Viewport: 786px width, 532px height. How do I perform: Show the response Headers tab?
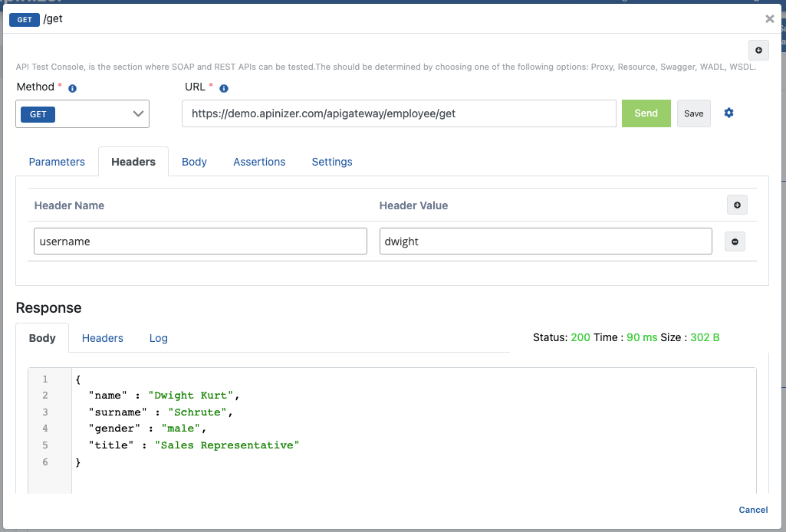(x=103, y=338)
